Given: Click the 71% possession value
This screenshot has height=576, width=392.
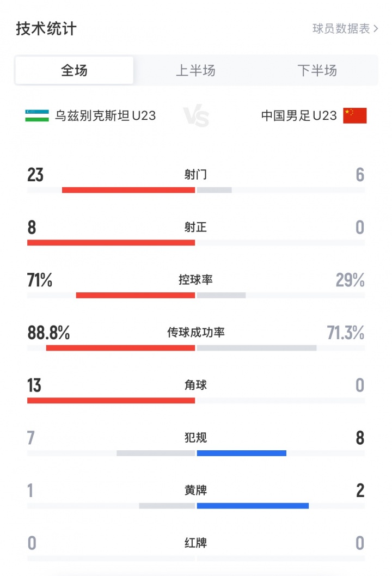Looking at the screenshot, I should pos(40,280).
